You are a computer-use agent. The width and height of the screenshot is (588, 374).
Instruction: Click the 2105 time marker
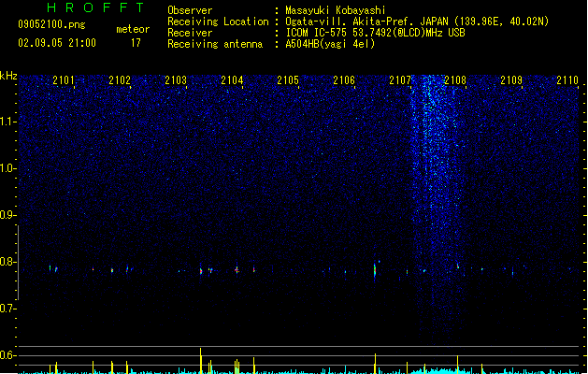[288, 80]
